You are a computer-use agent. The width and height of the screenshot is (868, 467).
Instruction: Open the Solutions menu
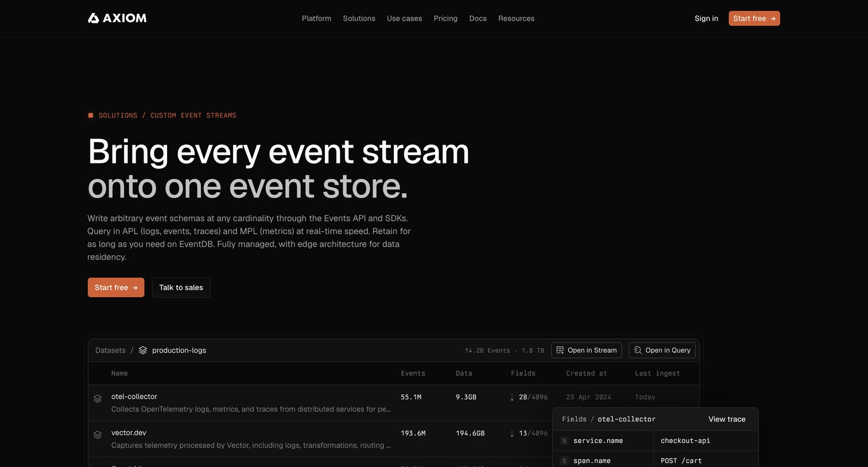click(359, 18)
